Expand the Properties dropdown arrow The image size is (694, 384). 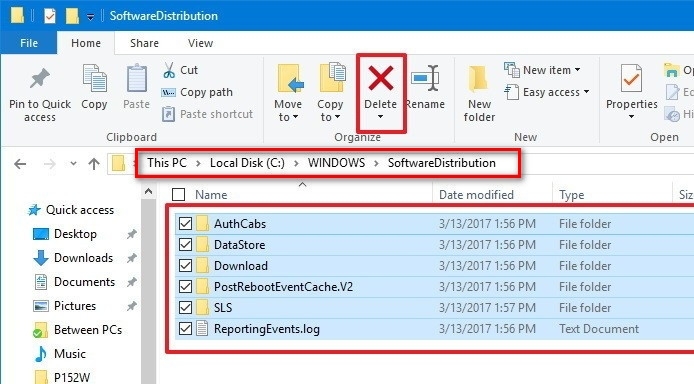[631, 117]
